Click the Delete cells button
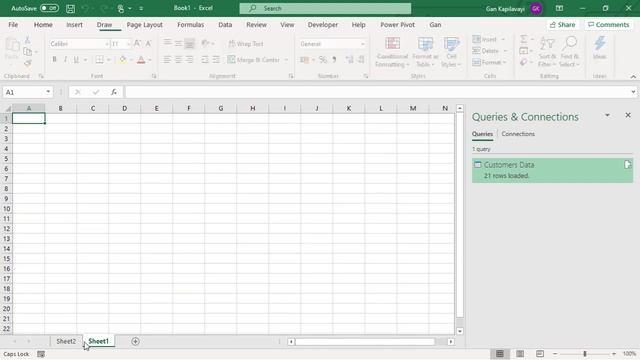 [x=489, y=51]
